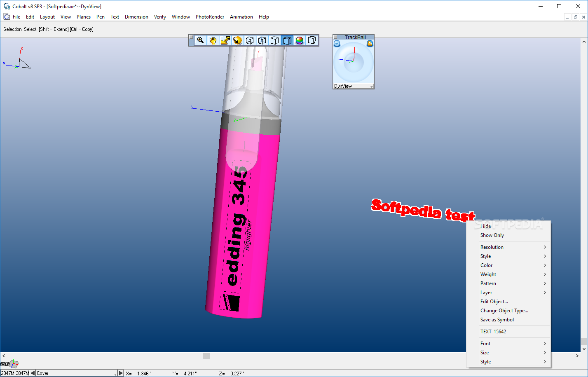Viewport: 588px width, 377px height.
Task: Click the vertical scrollbar up arrow
Action: [x=584, y=42]
